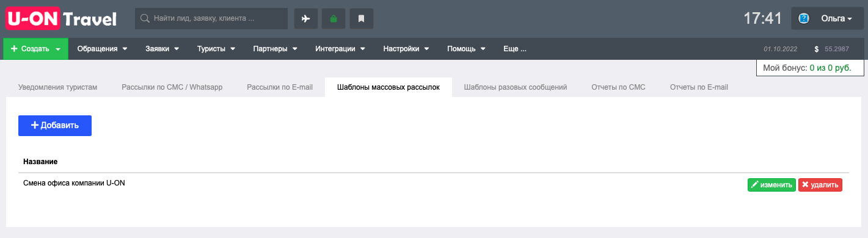Click the Мой бонус balance box
This screenshot has width=868, height=238.
[810, 68]
